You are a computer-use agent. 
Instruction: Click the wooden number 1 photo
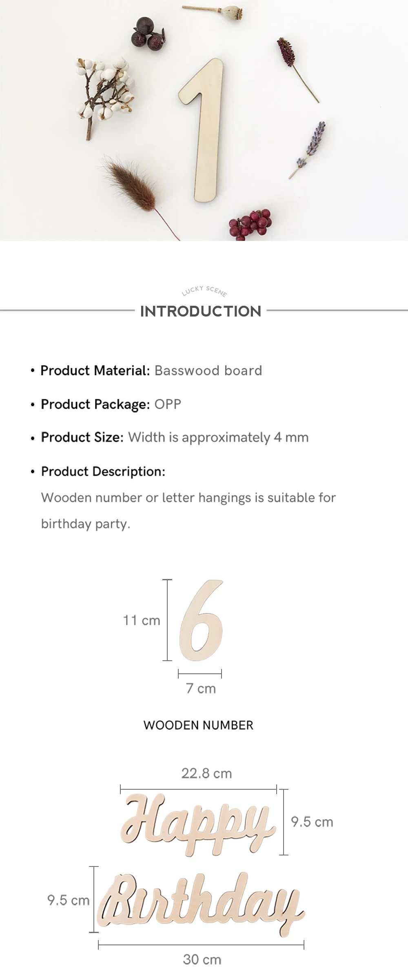click(x=201, y=130)
